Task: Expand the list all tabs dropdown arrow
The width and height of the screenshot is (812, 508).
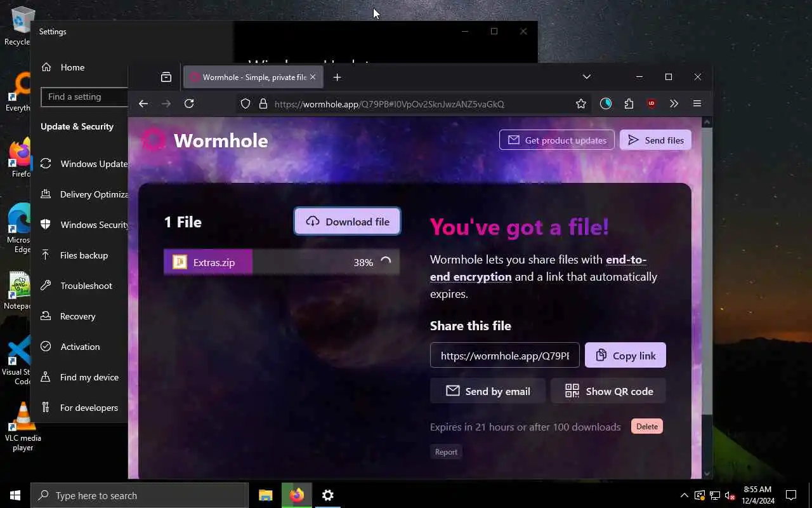Action: pyautogui.click(x=587, y=77)
